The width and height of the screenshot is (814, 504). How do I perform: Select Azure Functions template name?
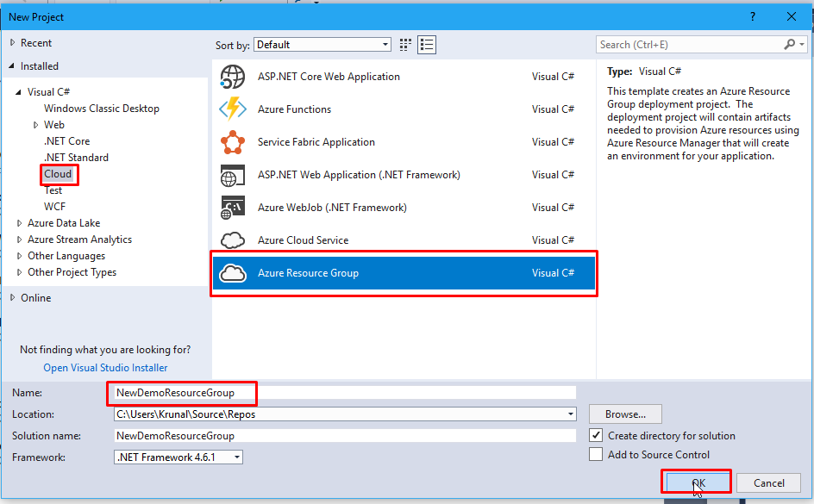pyautogui.click(x=294, y=109)
